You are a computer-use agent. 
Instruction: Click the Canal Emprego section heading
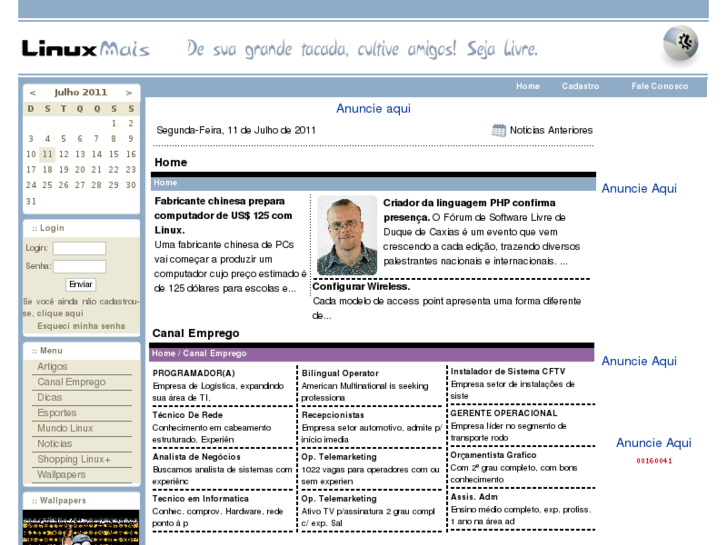tap(196, 333)
